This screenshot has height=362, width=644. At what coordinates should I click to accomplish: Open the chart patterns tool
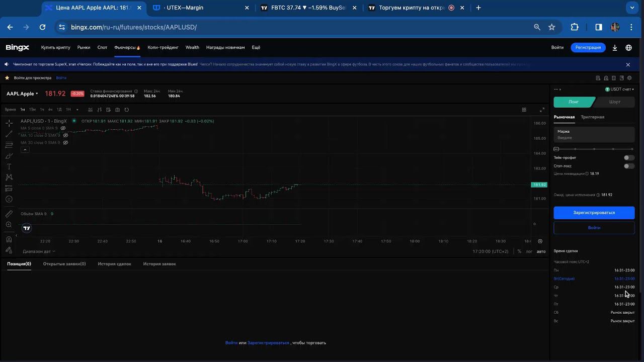click(x=9, y=177)
